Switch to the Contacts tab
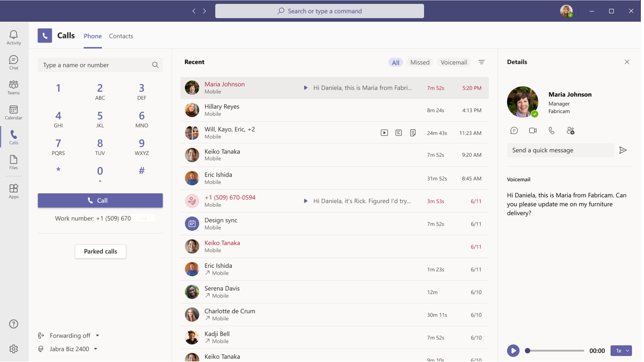The image size is (644, 362). click(x=121, y=35)
